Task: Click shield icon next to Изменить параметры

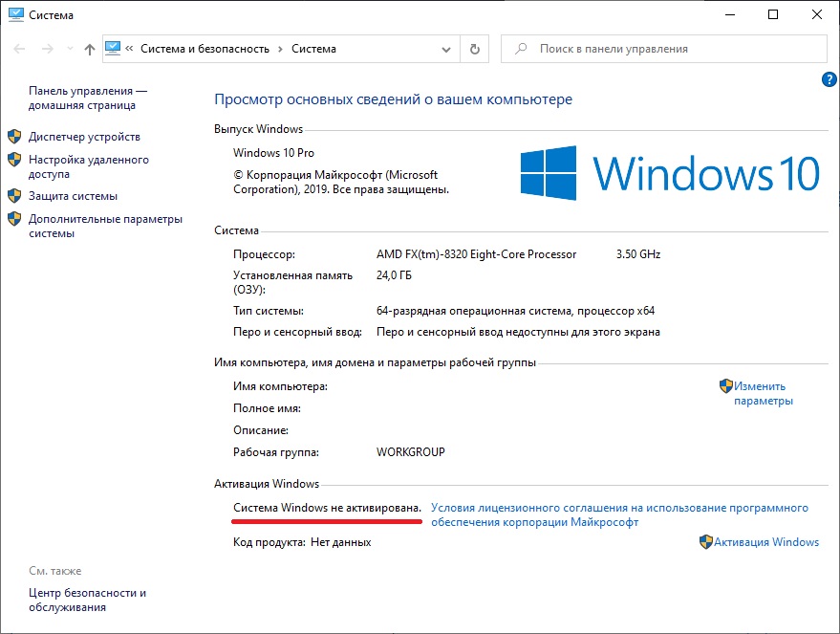Action: (726, 386)
